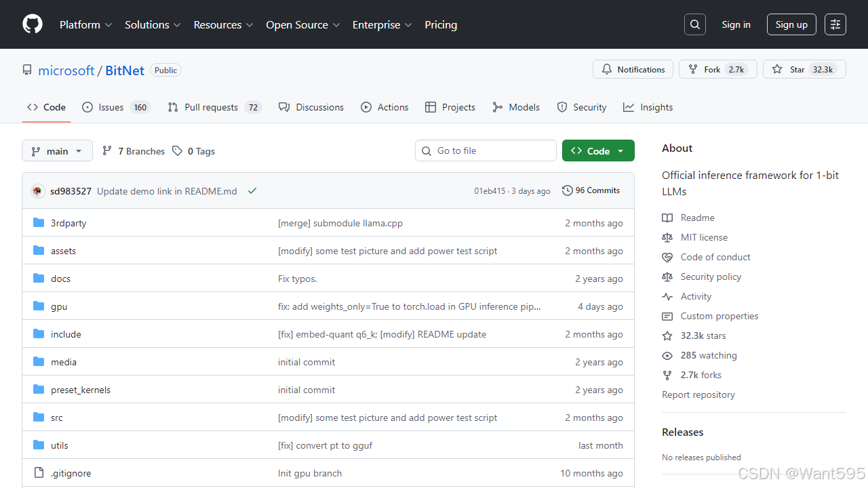The height and width of the screenshot is (488, 868).
Task: Expand the Enterprise menu
Action: click(382, 24)
